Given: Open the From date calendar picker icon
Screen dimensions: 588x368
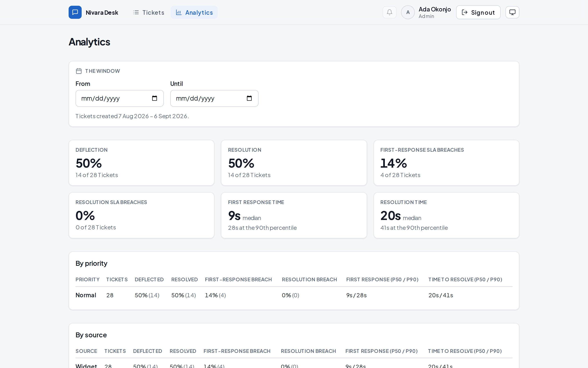Looking at the screenshot, I should click(155, 98).
